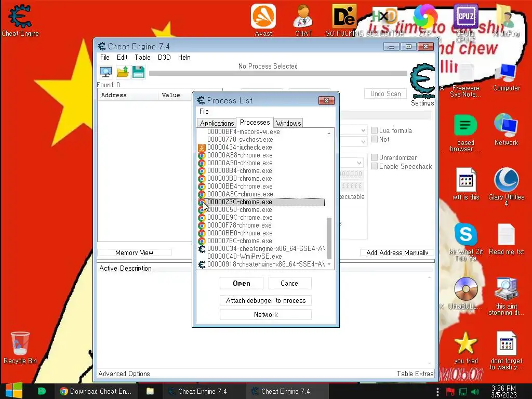Toggle Lua formula checkbox
The height and width of the screenshot is (399, 532).
[x=375, y=130]
